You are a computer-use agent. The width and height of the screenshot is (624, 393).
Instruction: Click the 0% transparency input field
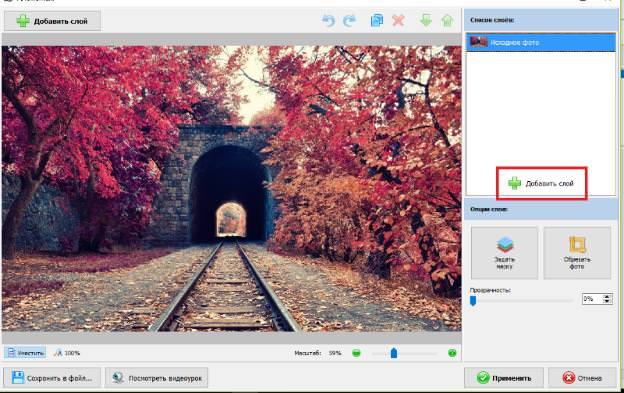coord(592,299)
